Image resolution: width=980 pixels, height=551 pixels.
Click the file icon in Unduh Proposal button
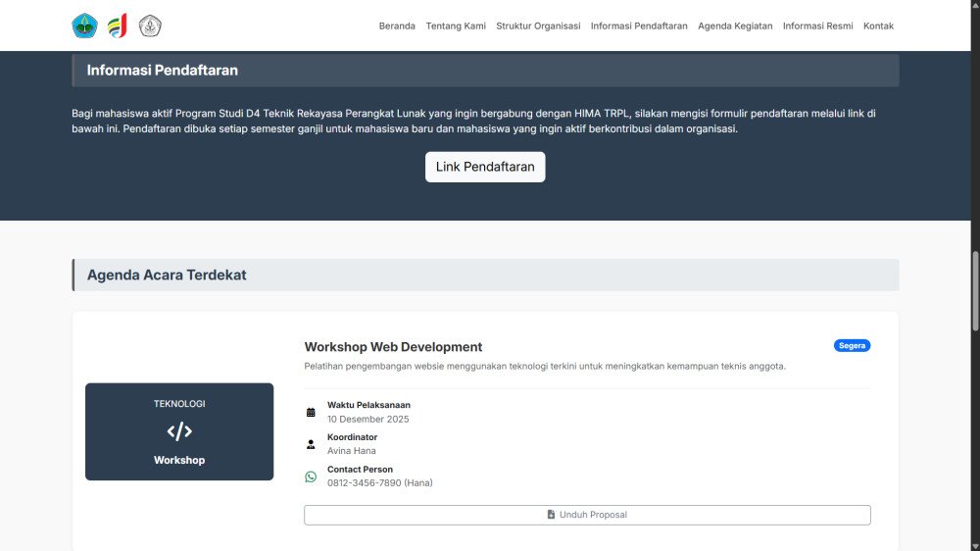tap(551, 515)
